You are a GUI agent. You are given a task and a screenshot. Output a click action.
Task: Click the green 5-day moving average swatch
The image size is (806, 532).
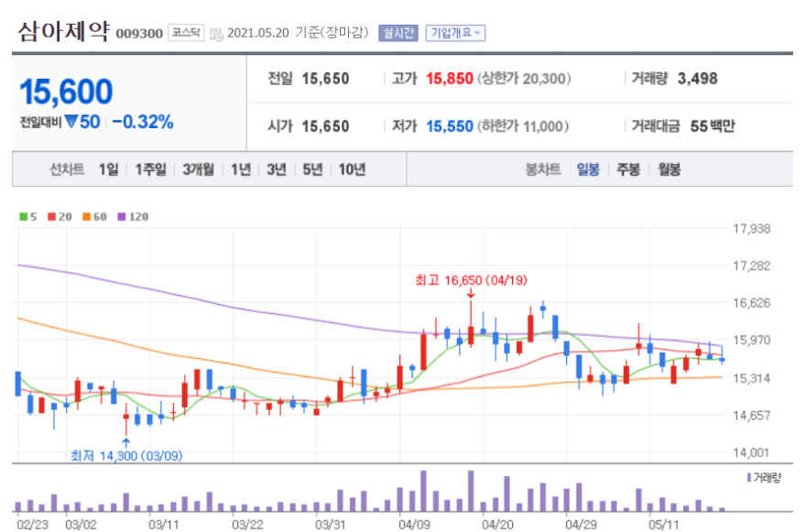(23, 217)
